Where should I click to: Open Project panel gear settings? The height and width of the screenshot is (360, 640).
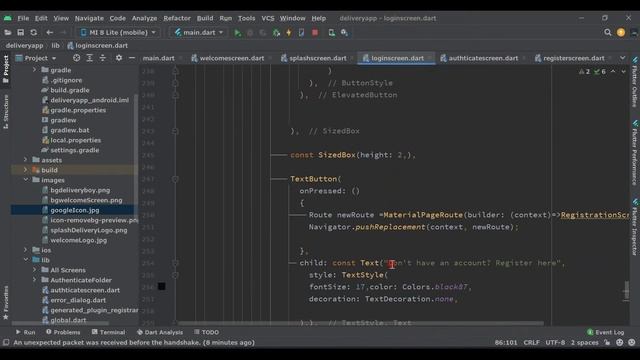click(x=118, y=58)
